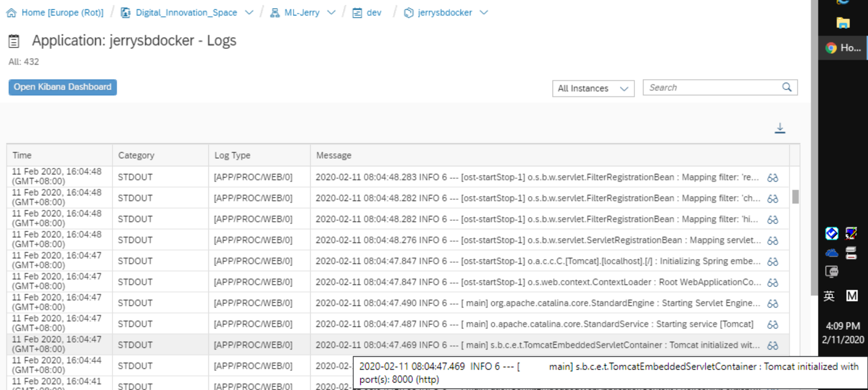Click the taskbar clock showing 4:09 PM

pyautogui.click(x=843, y=326)
